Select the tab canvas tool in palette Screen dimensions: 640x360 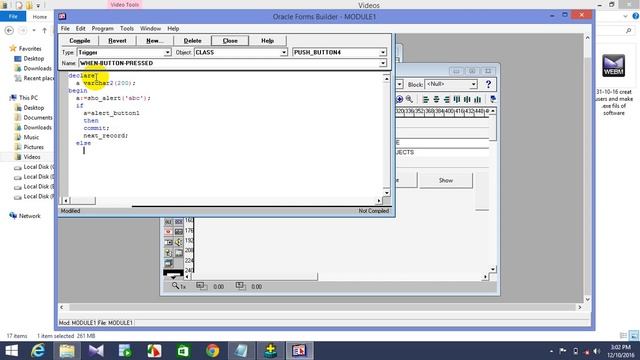[178, 253]
